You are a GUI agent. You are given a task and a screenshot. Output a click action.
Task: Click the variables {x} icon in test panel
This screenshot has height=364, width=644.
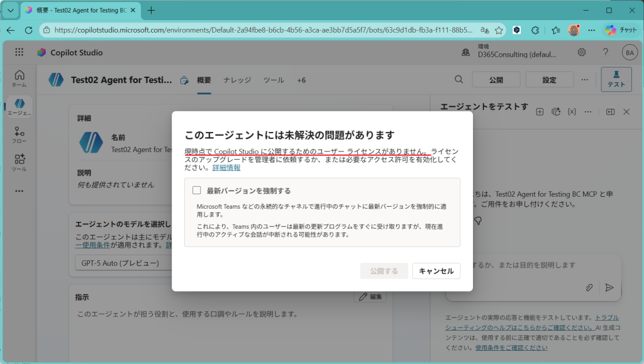[572, 111]
